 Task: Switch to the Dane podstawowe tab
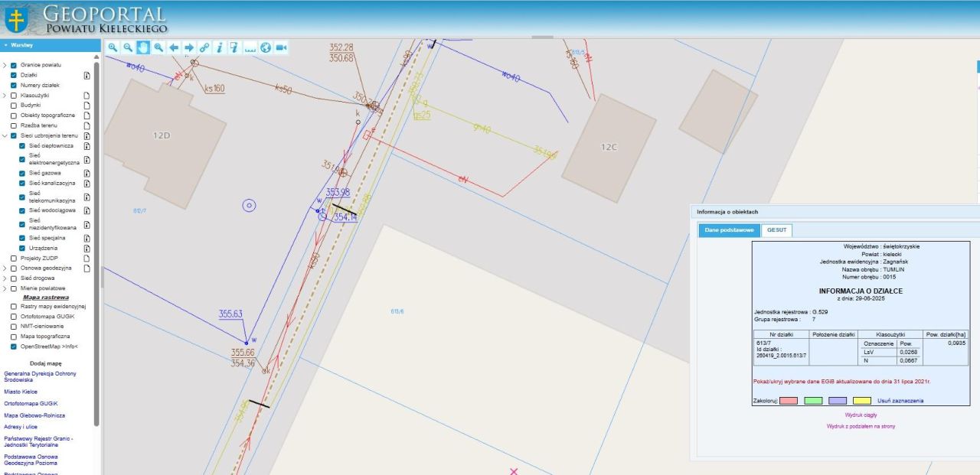pyautogui.click(x=729, y=230)
